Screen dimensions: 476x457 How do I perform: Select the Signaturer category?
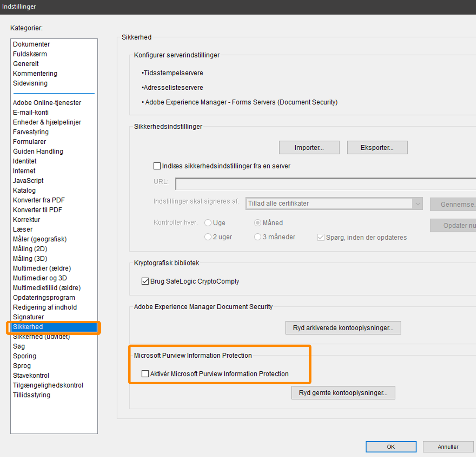pyautogui.click(x=28, y=317)
